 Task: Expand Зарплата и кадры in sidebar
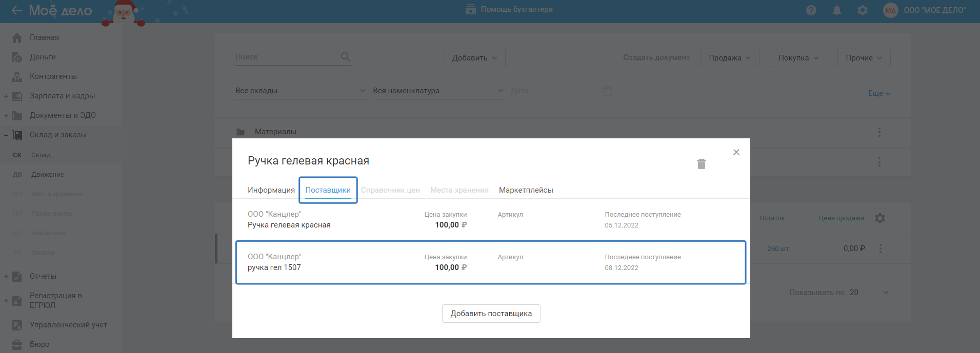[x=6, y=96]
